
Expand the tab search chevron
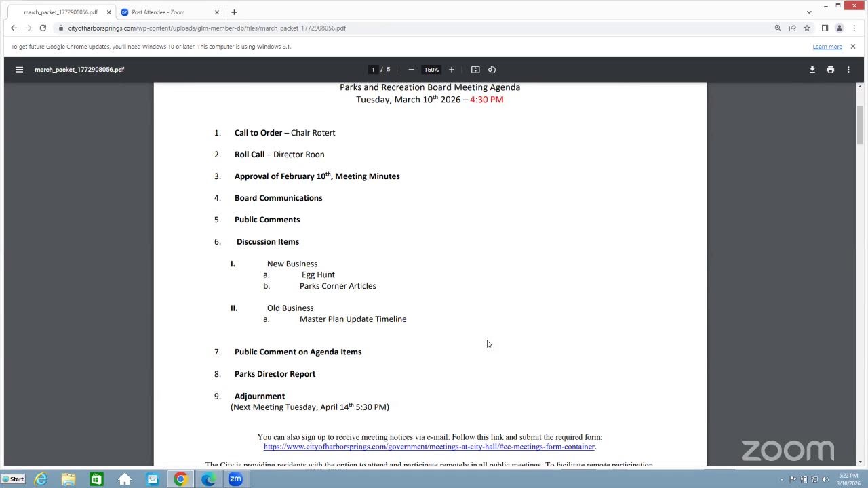pyautogui.click(x=809, y=12)
